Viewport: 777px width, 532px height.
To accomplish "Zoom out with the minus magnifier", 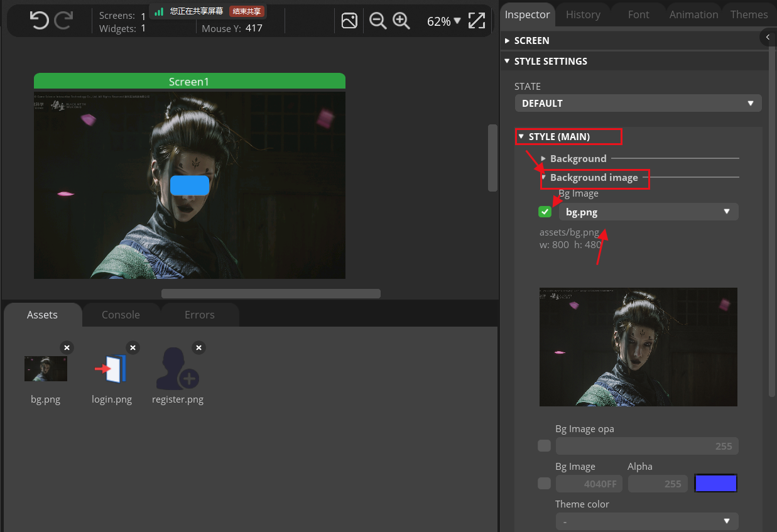I will tap(378, 21).
